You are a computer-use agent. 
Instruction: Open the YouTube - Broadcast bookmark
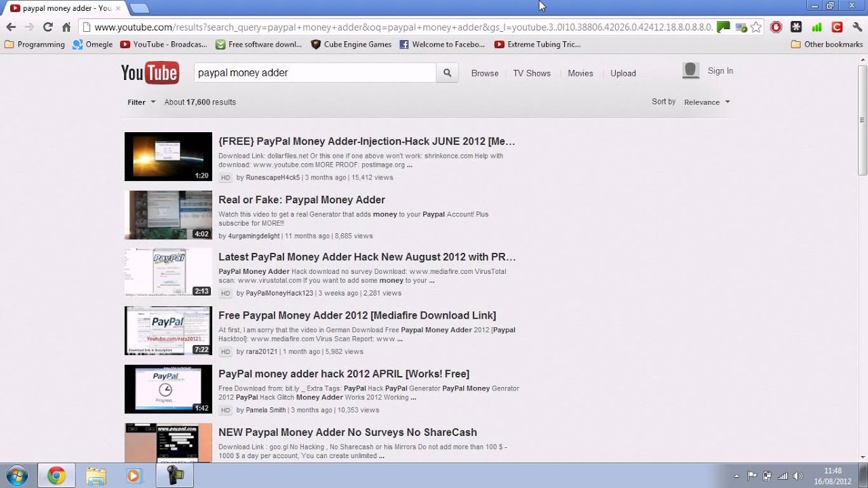pos(163,44)
